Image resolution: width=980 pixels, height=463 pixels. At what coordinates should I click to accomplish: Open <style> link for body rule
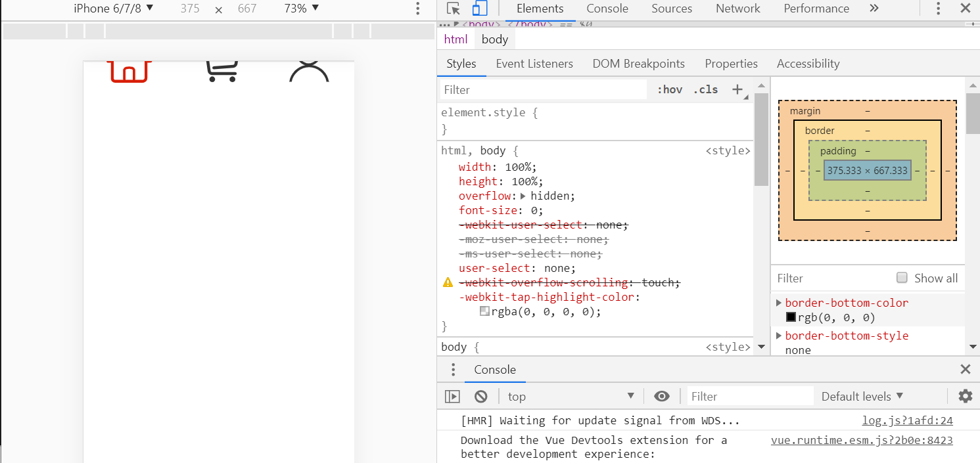[x=728, y=347]
